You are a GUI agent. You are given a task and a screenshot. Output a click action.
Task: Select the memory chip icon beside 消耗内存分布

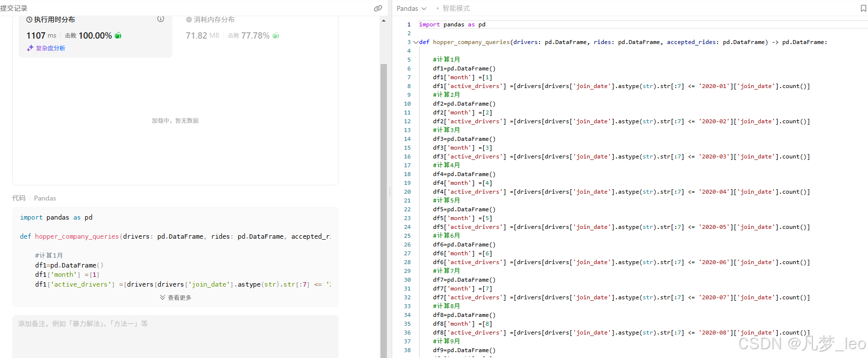pyautogui.click(x=189, y=20)
